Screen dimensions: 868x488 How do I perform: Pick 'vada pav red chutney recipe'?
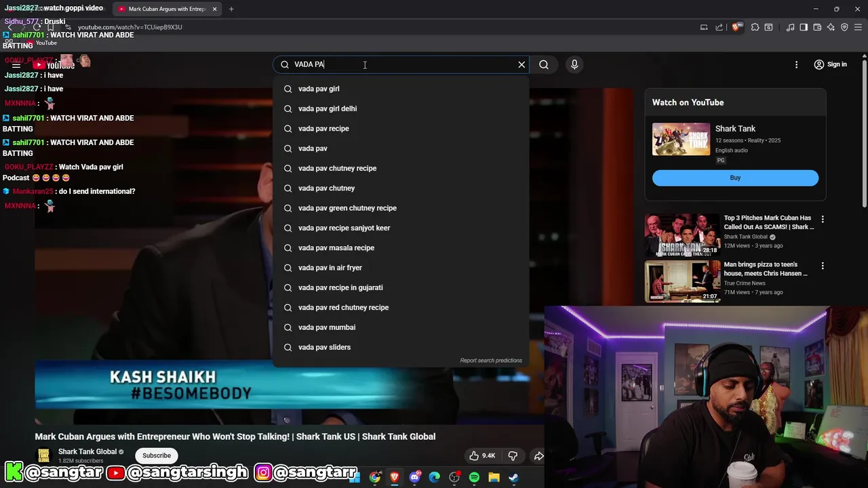(401, 307)
